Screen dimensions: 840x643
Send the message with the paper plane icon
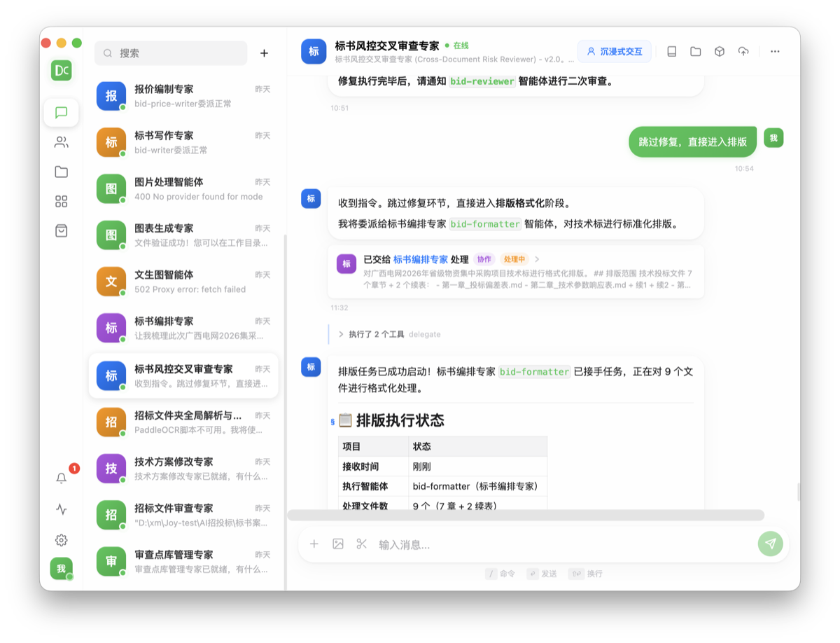point(770,544)
